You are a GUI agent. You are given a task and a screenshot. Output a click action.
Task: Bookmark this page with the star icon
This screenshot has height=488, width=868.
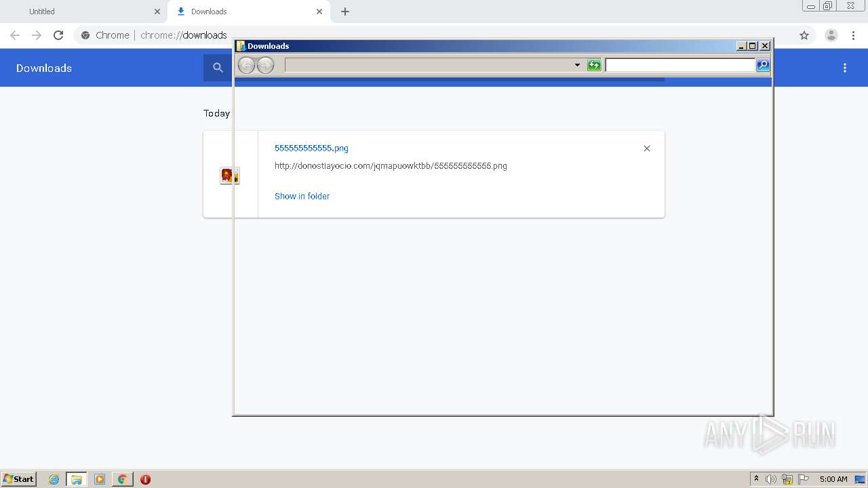804,35
